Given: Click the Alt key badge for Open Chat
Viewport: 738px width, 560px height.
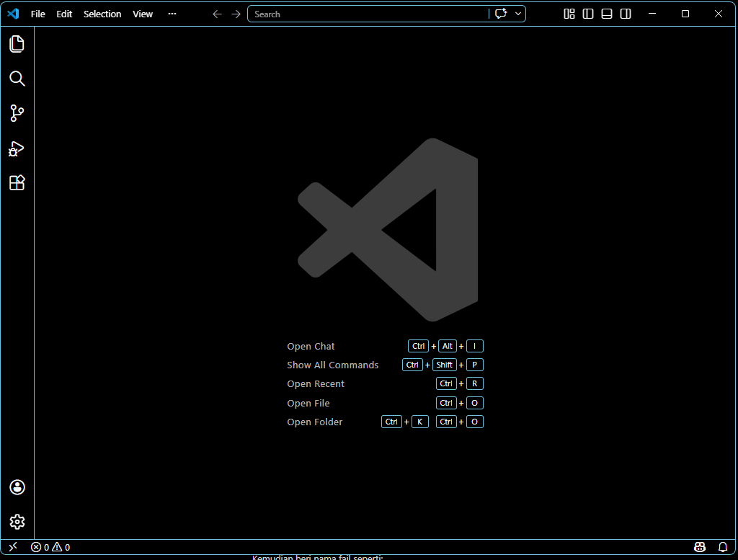Looking at the screenshot, I should tap(447, 346).
